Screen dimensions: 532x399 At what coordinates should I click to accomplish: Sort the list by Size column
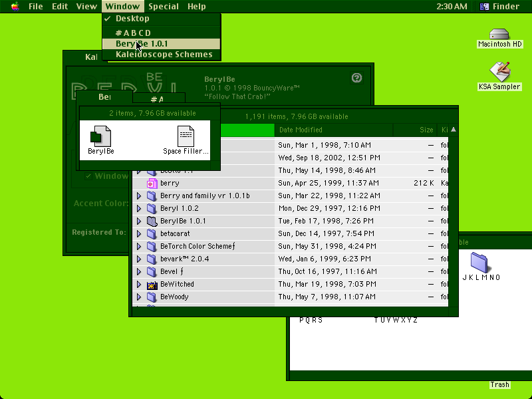pos(415,130)
